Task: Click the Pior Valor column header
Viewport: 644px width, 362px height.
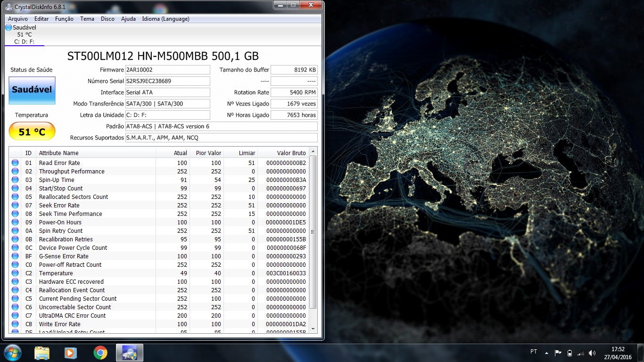Action: (206, 153)
